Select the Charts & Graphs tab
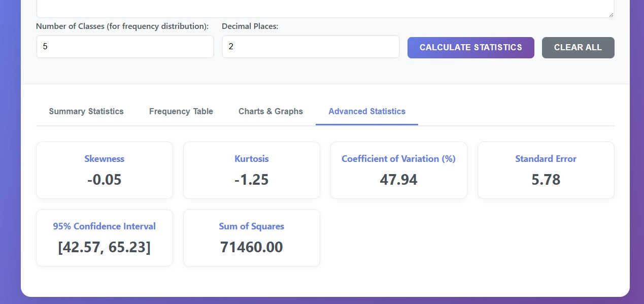The height and width of the screenshot is (304, 644). tap(270, 111)
